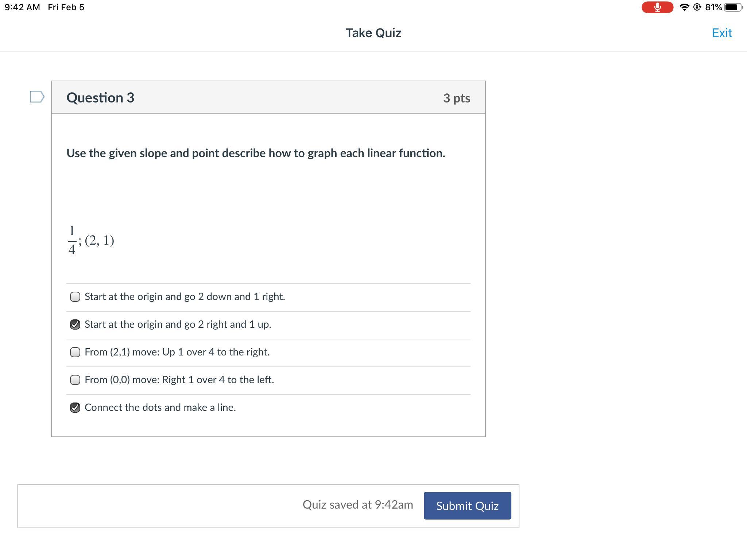The image size is (747, 560).
Task: Check 'go 2 down and 1 right' option
Action: click(75, 297)
